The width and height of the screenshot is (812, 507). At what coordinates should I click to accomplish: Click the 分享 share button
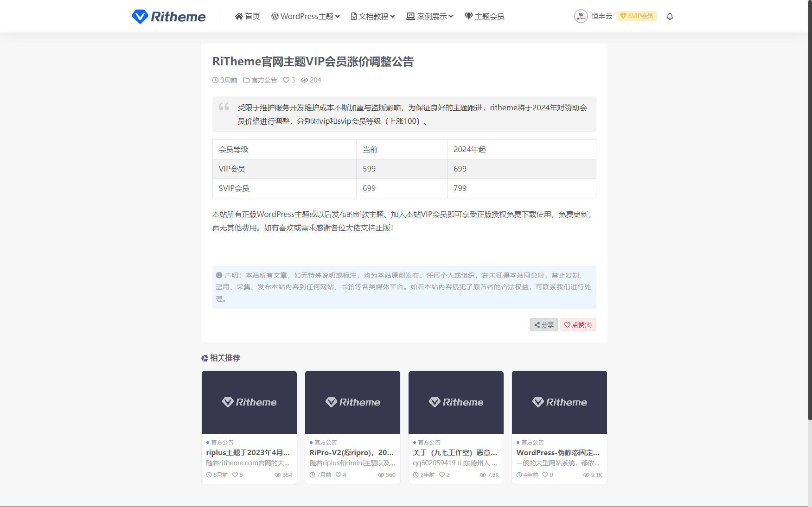(544, 325)
